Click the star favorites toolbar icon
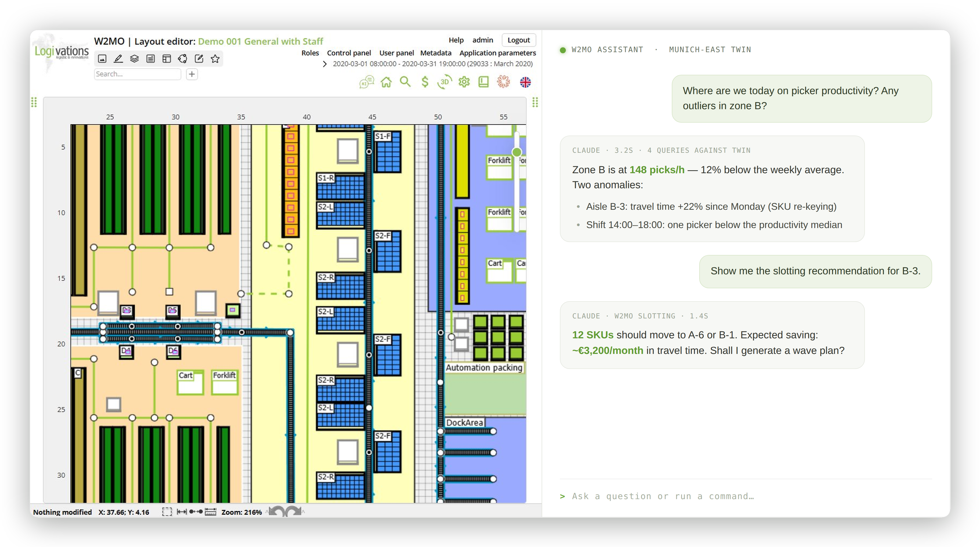This screenshot has height=547, width=980. point(215,59)
